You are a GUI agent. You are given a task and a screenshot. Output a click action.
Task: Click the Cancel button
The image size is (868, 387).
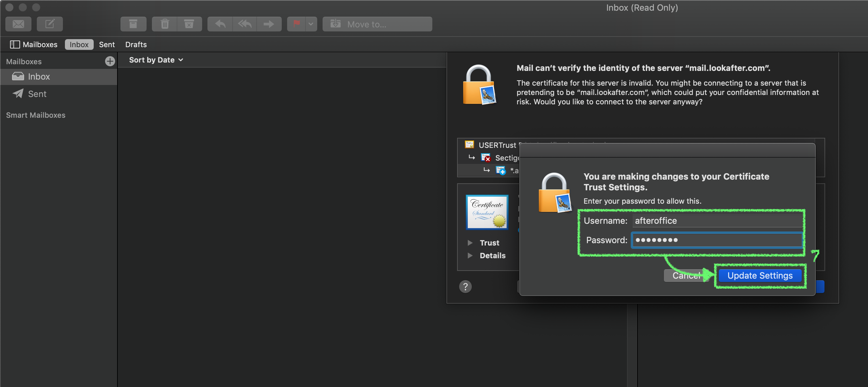685,276
